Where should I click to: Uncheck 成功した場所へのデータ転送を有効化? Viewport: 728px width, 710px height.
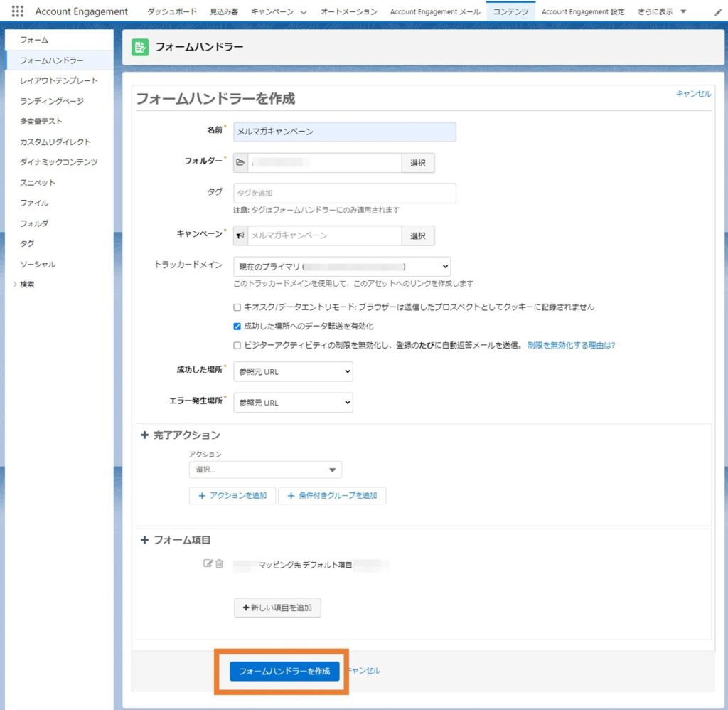tap(237, 327)
